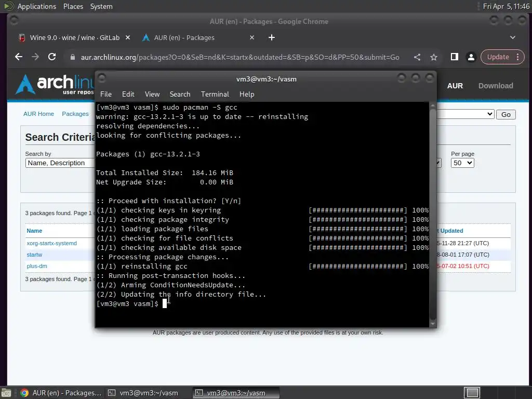Open Chrome side panel icon

(x=454, y=57)
